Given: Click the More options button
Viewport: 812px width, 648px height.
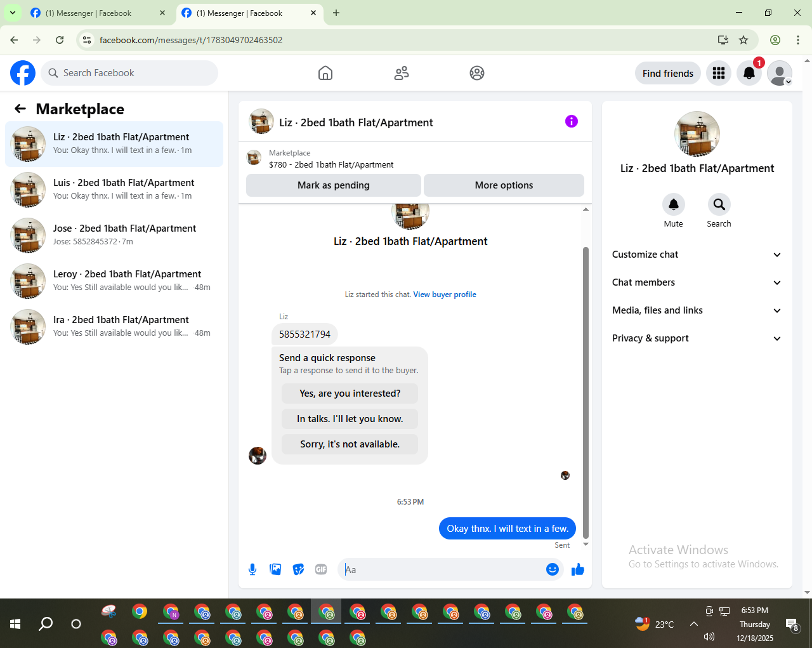Looking at the screenshot, I should click(504, 185).
